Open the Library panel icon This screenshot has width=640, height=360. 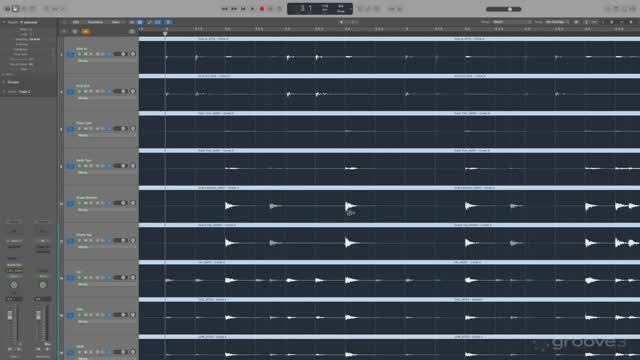[7, 9]
